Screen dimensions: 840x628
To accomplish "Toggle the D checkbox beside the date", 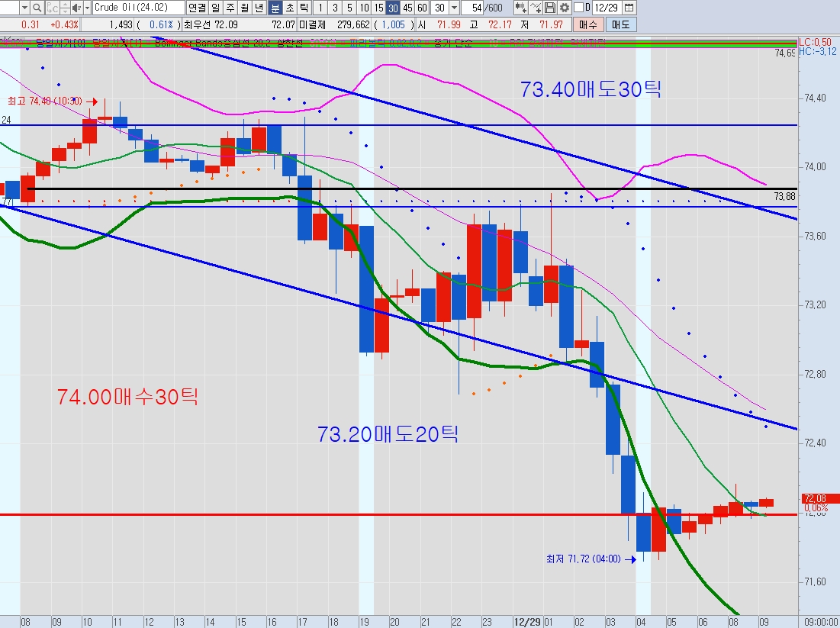I will point(579,8).
